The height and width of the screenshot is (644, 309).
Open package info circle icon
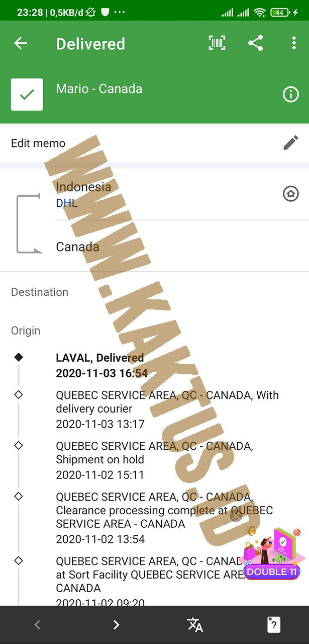291,94
